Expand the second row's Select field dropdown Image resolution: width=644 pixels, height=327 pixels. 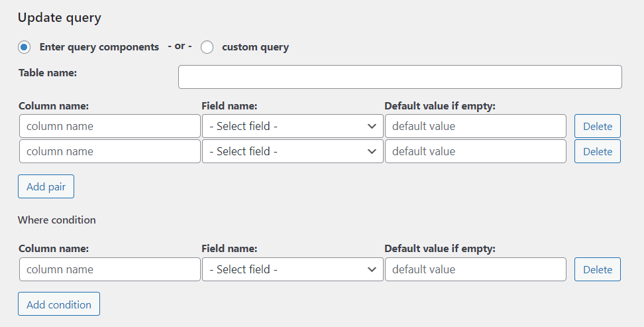click(x=292, y=151)
